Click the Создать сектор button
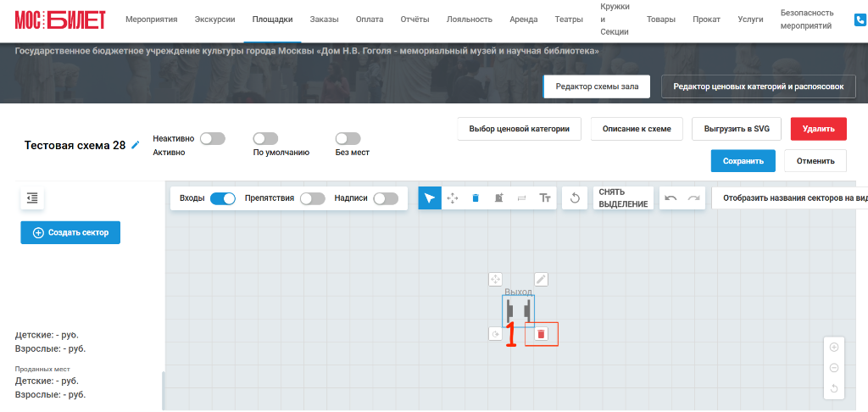This screenshot has width=868, height=412. point(70,232)
